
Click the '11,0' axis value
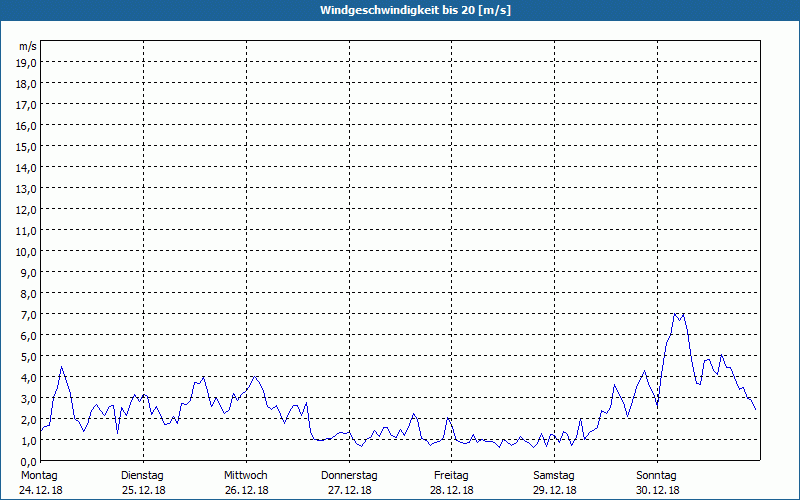[27, 231]
